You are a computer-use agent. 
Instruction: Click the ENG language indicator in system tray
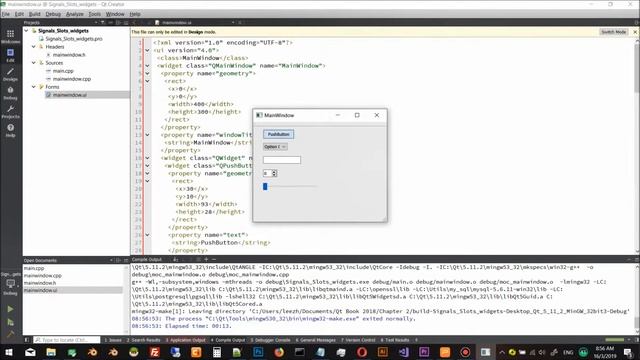[568, 352]
